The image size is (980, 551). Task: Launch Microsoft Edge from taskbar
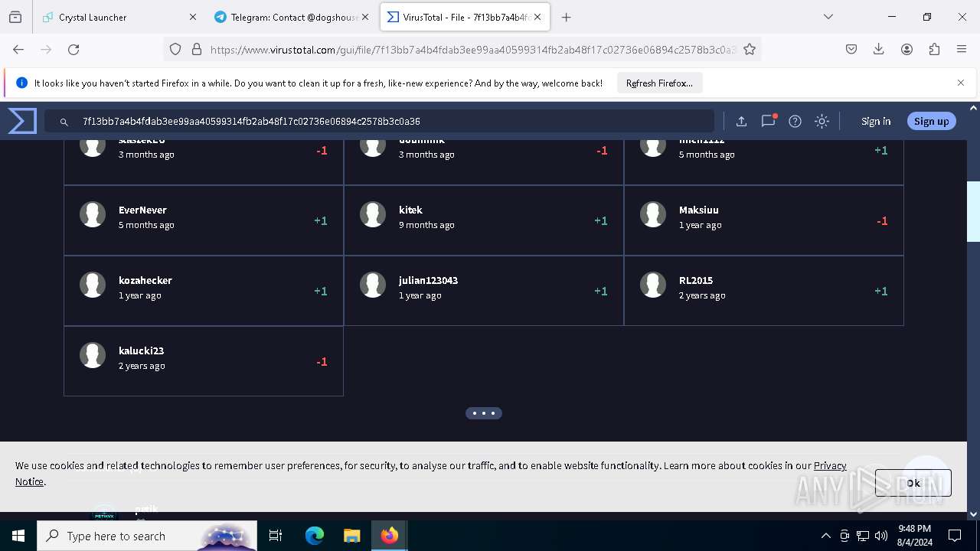315,536
